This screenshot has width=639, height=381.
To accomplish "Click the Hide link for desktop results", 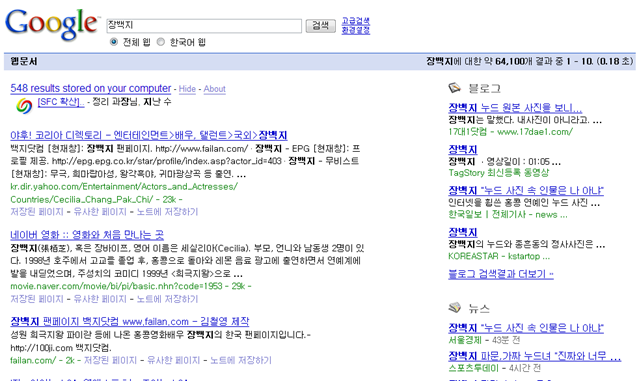I will click(x=187, y=89).
